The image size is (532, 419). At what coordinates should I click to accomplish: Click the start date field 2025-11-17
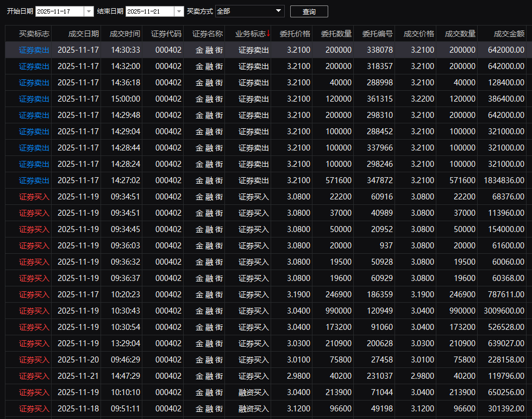point(60,11)
